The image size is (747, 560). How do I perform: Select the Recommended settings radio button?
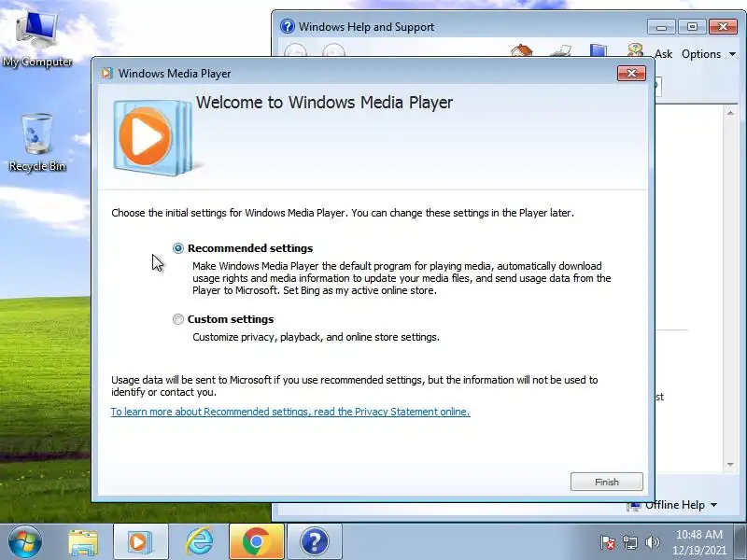coord(178,248)
